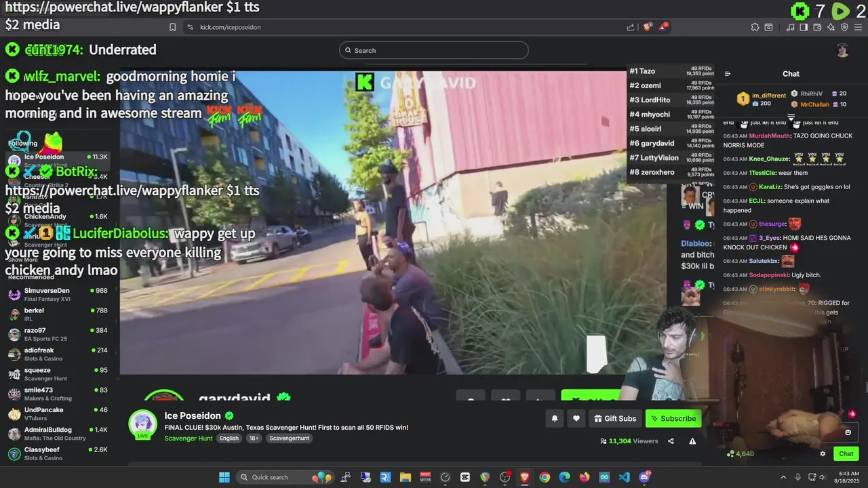
Task: Click the Brave VPN shield icon
Action: [844, 27]
